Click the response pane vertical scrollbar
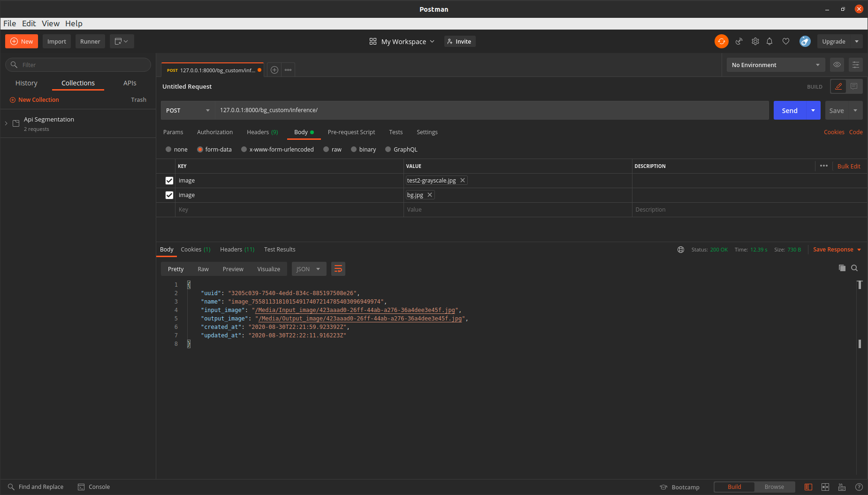The width and height of the screenshot is (868, 495). click(x=860, y=377)
